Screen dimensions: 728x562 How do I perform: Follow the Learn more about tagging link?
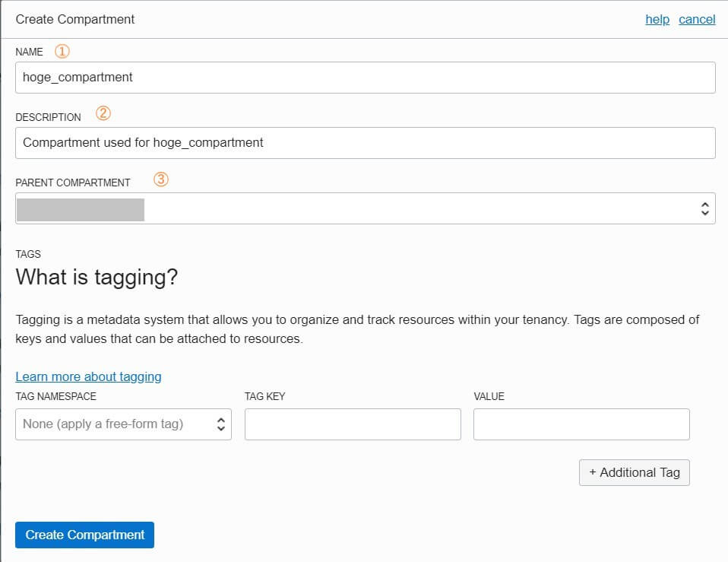pos(89,376)
